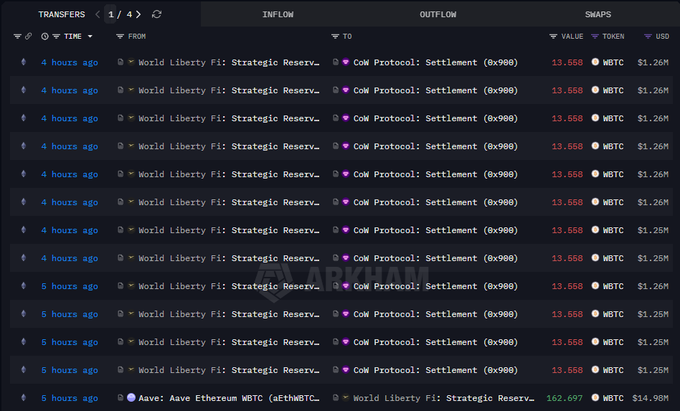680x411 pixels.
Task: Click CoW Protocol heart icon in first row
Action: (x=346, y=62)
